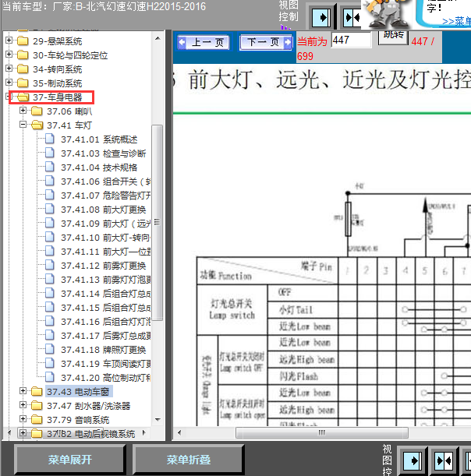
Task: Click the folder icon of 37.79 音响系统
Action: [x=37, y=419]
